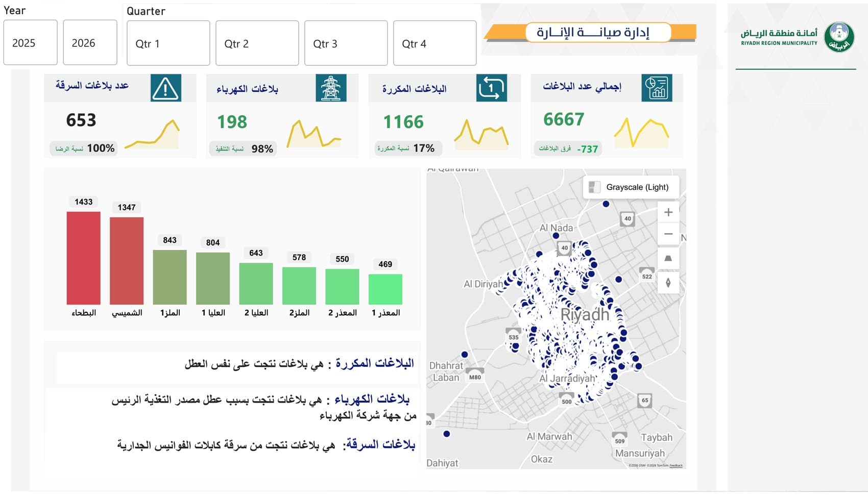Click the 100% satisfaction rate badge
Image resolution: width=868 pixels, height=495 pixels.
[x=84, y=148]
